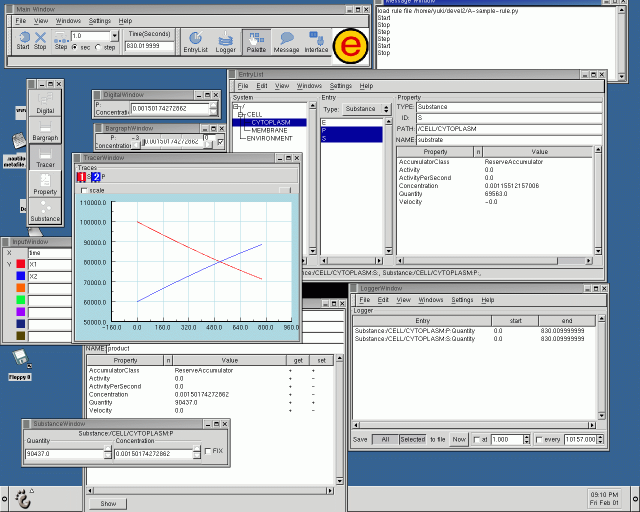This screenshot has width=640, height=512.
Task: Click the Show button
Action: 108,503
